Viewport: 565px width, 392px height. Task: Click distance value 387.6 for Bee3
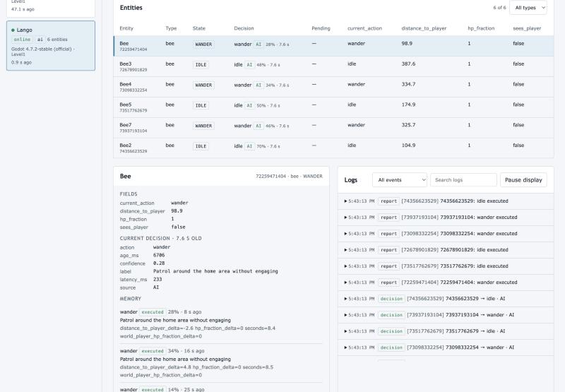408,64
